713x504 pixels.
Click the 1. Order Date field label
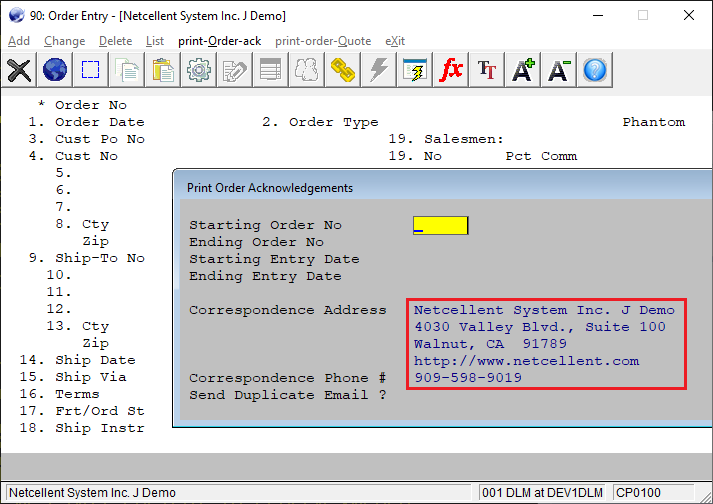click(86, 122)
